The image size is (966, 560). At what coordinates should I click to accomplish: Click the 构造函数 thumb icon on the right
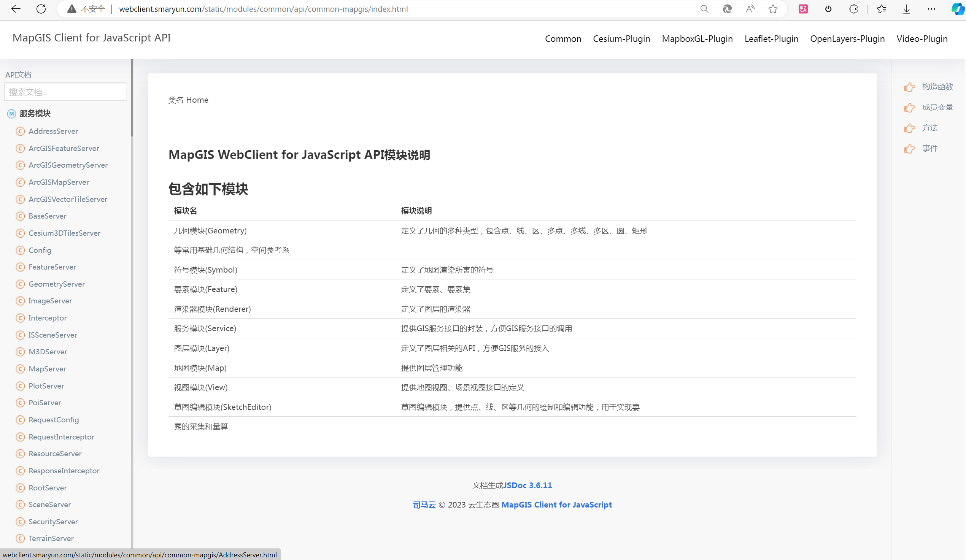tap(909, 87)
